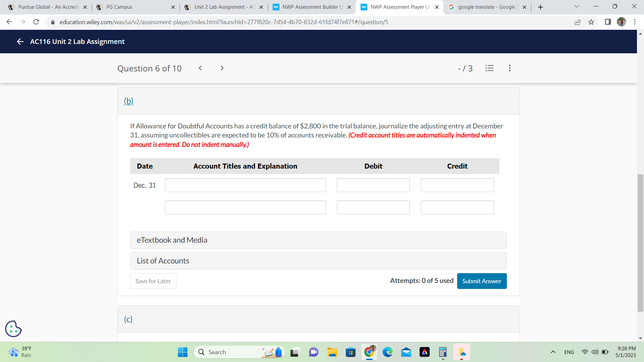644x362 pixels.
Task: Reload the page
Action: (36, 22)
